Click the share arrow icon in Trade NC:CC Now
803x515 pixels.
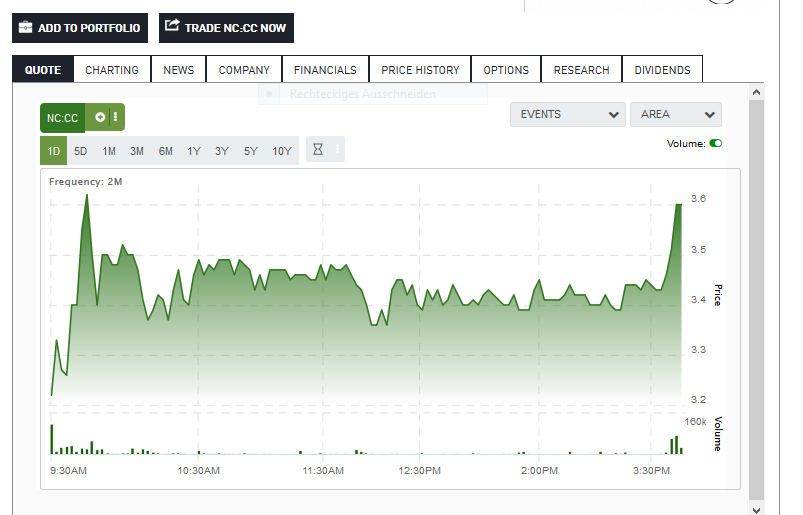[x=172, y=25]
